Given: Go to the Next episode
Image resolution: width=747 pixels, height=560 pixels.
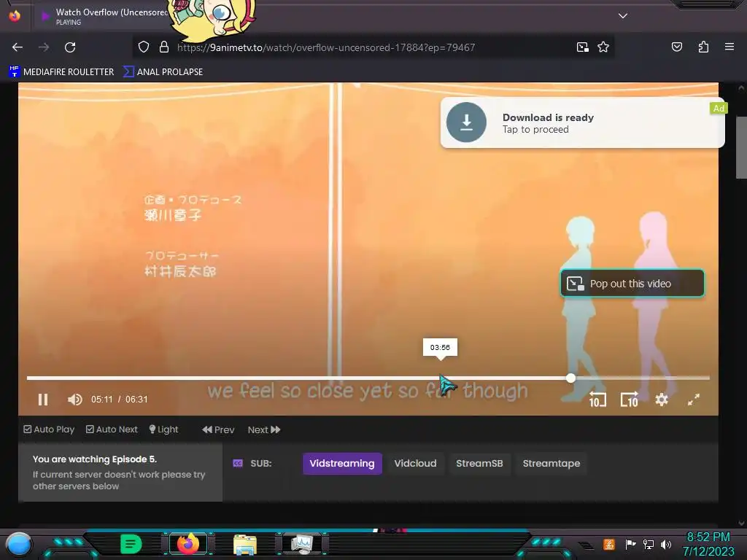Looking at the screenshot, I should 264,429.
